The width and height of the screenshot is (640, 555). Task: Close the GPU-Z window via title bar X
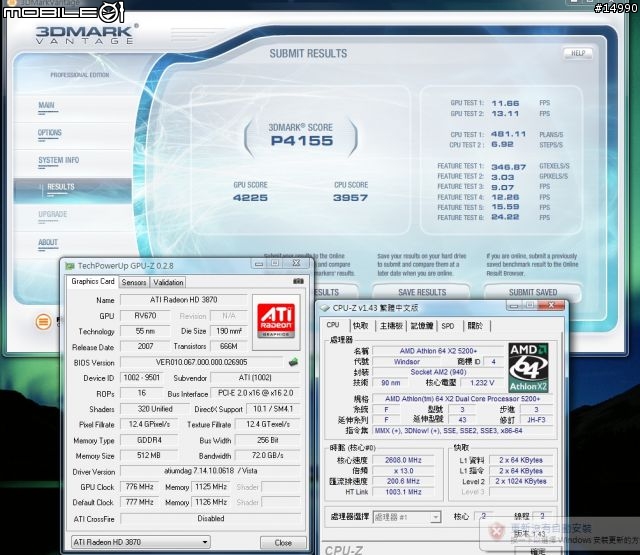tap(296, 263)
